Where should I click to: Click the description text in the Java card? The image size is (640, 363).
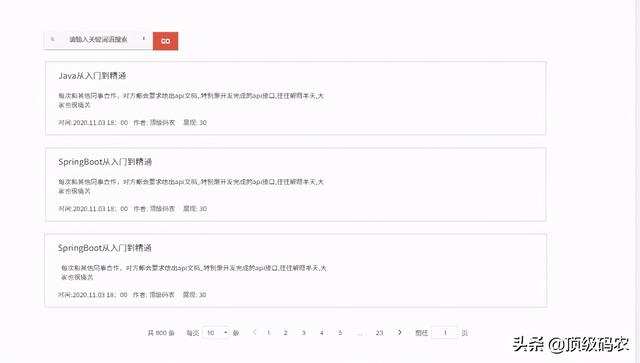coord(191,100)
